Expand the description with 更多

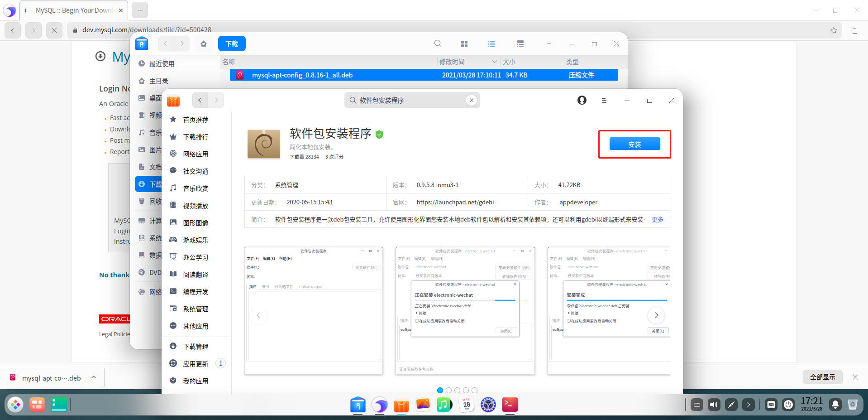point(657,220)
